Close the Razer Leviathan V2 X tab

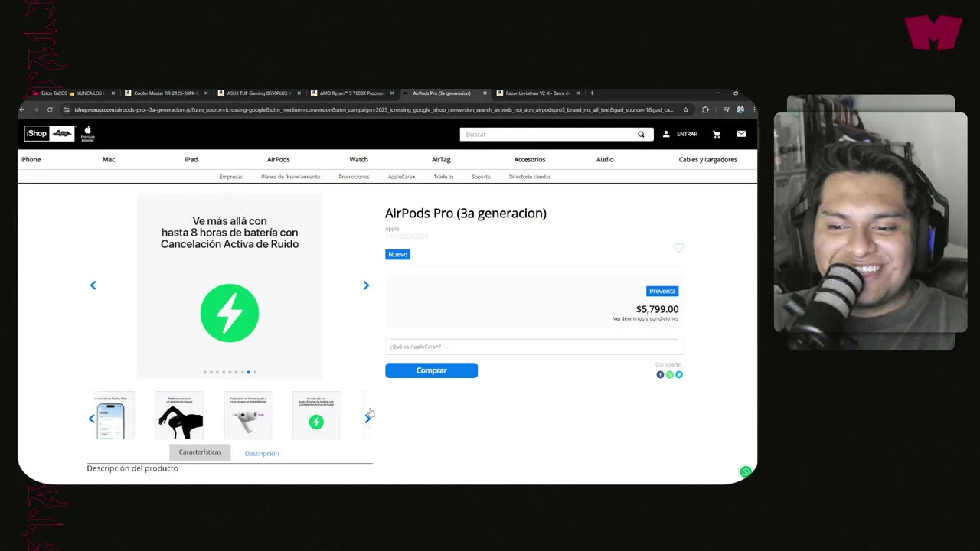click(578, 93)
